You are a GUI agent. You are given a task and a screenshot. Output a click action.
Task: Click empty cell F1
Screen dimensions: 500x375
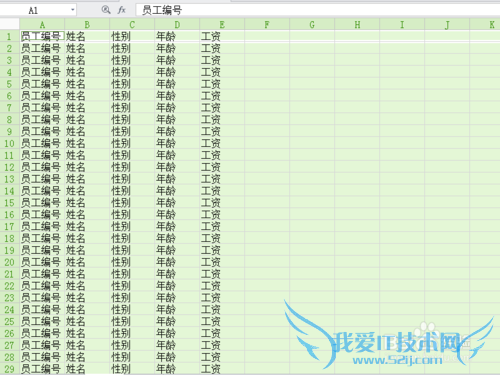point(267,36)
